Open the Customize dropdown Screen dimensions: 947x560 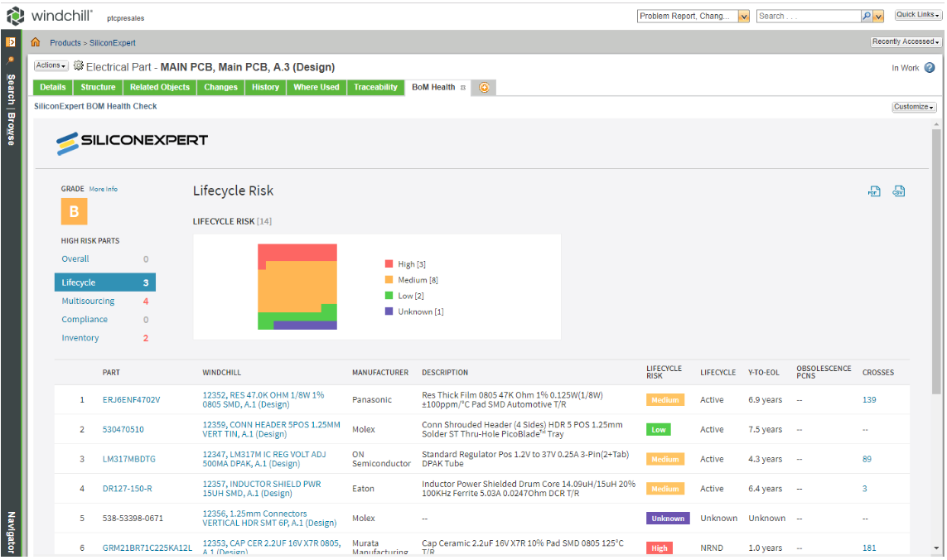tap(914, 107)
